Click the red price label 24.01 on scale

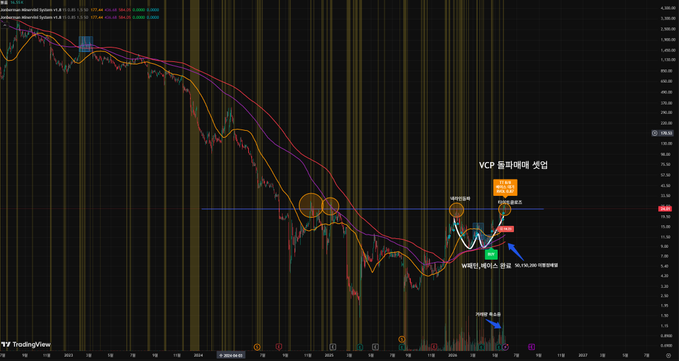[665, 209]
